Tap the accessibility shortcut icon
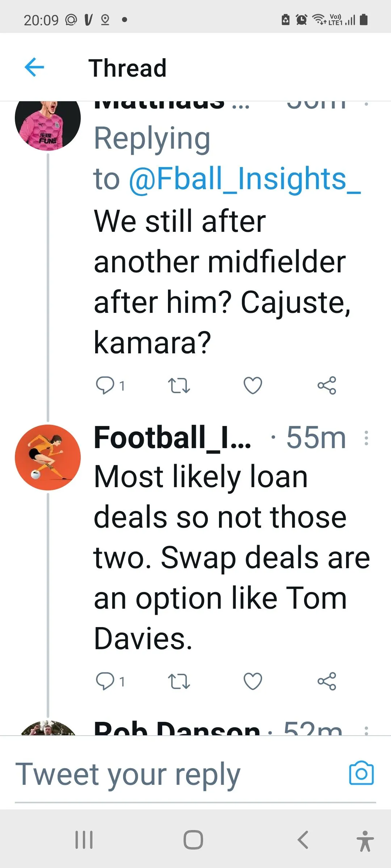The width and height of the screenshot is (391, 868). tap(365, 841)
